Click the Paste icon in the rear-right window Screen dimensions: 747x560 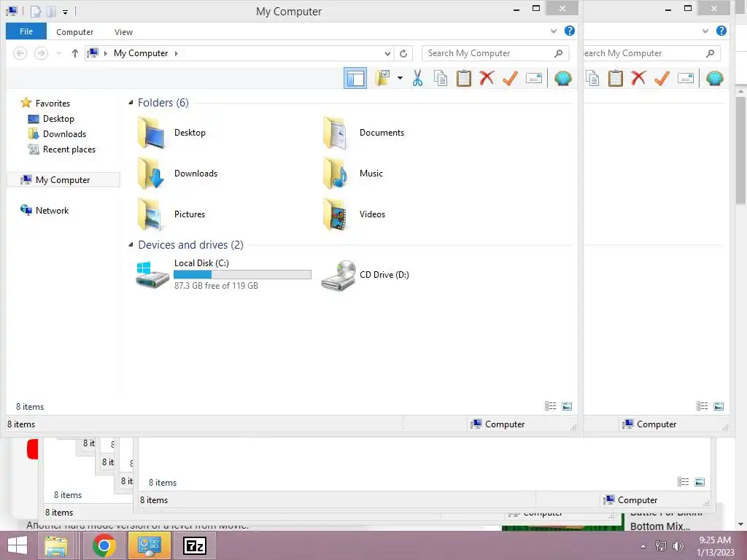pyautogui.click(x=615, y=78)
